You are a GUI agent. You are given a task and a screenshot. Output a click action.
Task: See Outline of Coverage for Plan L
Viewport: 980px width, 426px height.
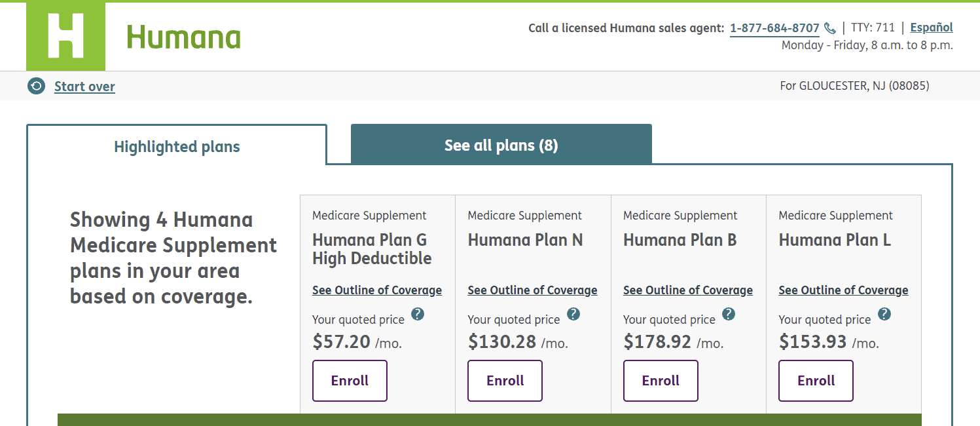[843, 290]
